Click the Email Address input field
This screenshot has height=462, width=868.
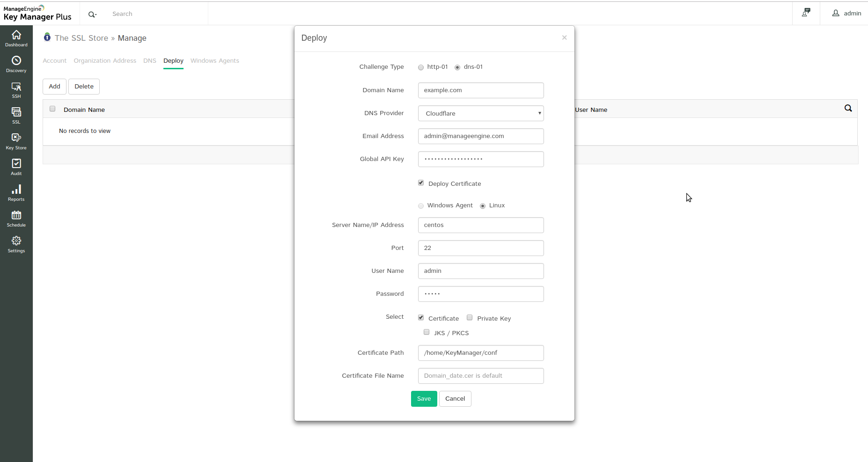(x=481, y=136)
